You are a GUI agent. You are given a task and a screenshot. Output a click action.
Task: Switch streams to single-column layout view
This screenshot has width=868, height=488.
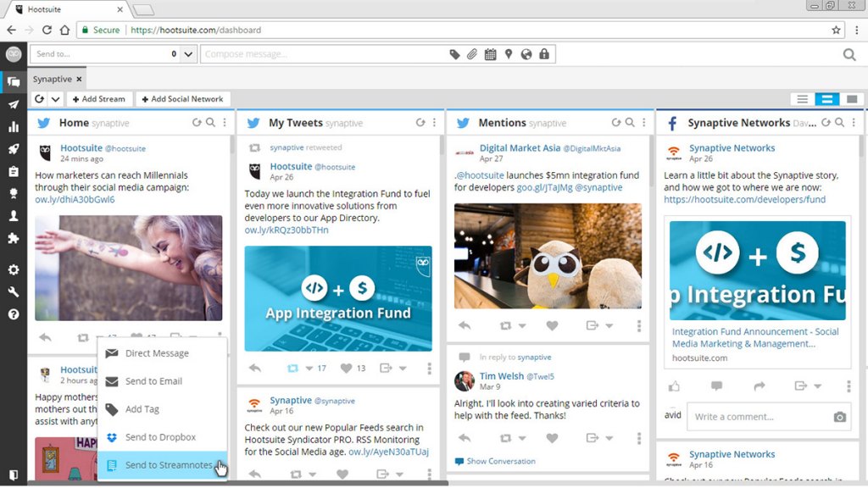click(852, 99)
